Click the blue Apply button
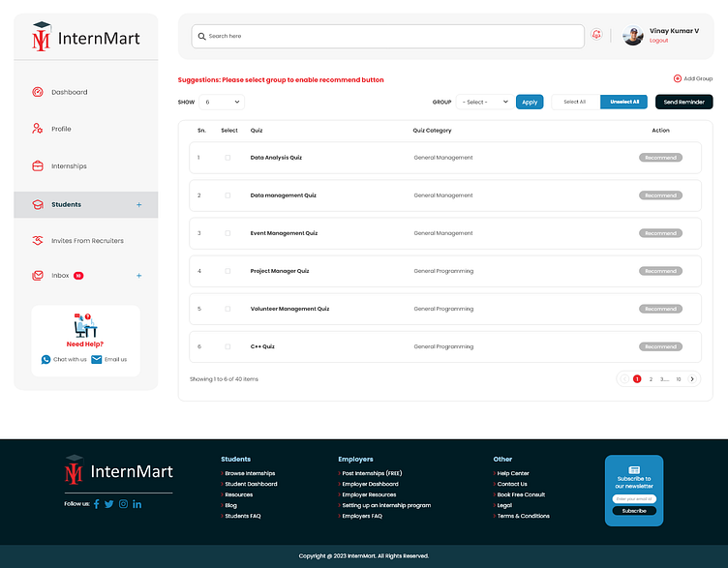 point(530,102)
